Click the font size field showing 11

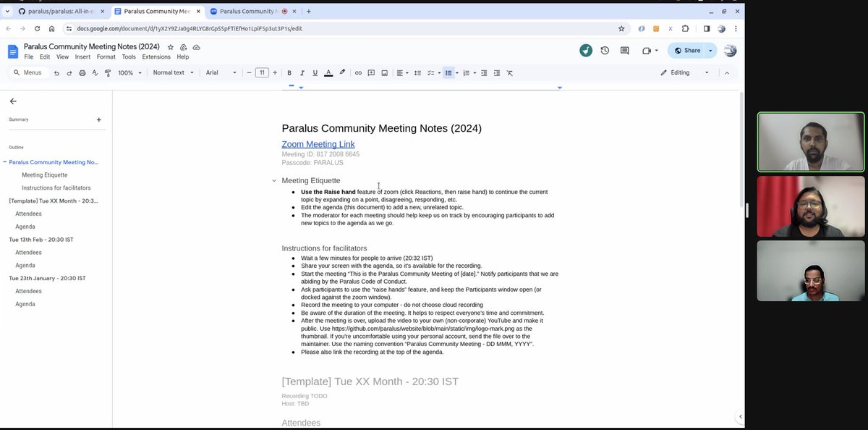[262, 73]
